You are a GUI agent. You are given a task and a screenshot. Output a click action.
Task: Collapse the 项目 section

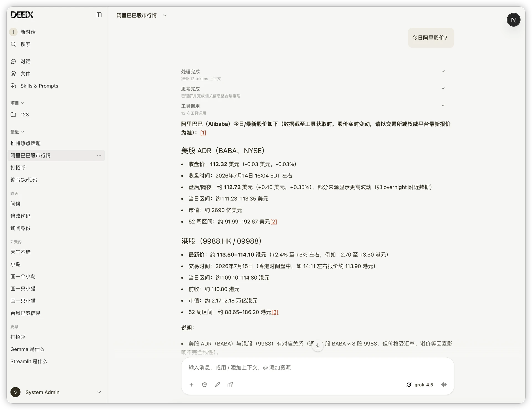point(17,103)
